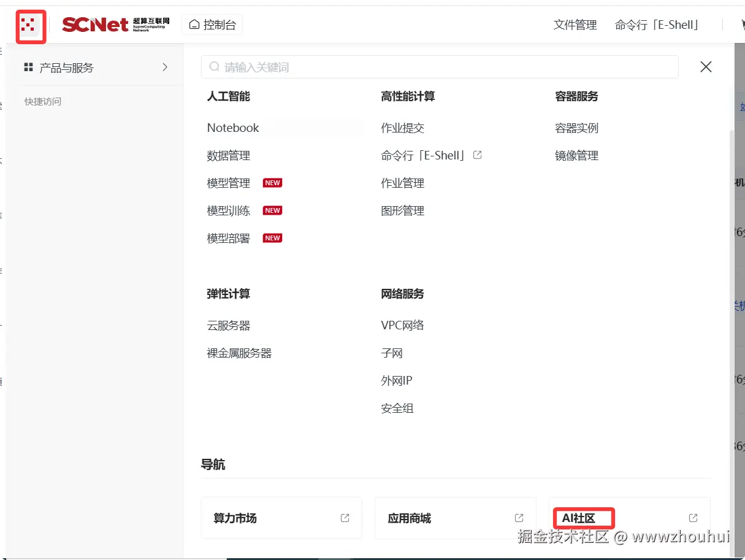Click the 网络服务 category heading
Screen dimensions: 745x560
point(402,294)
